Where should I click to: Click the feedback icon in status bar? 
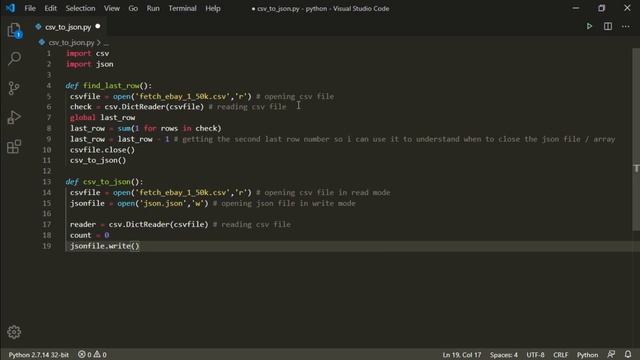pyautogui.click(x=611, y=354)
